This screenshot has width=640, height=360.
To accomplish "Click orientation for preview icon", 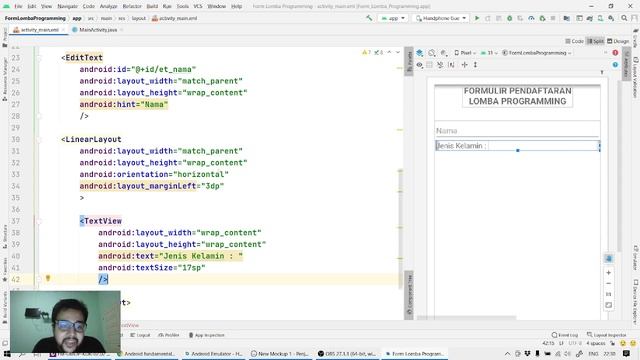I will point(432,53).
